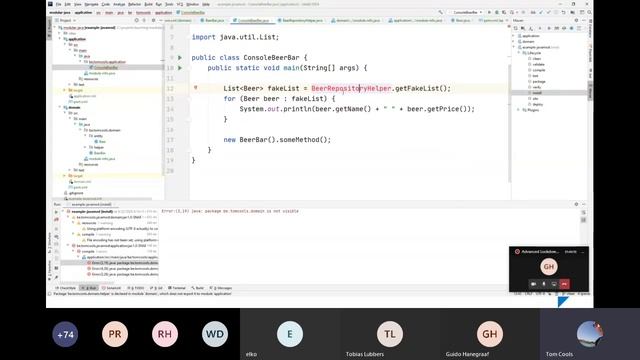Screen dimensions: 640x360
Task: Select Tom Cools participant tile
Action: 590,334
